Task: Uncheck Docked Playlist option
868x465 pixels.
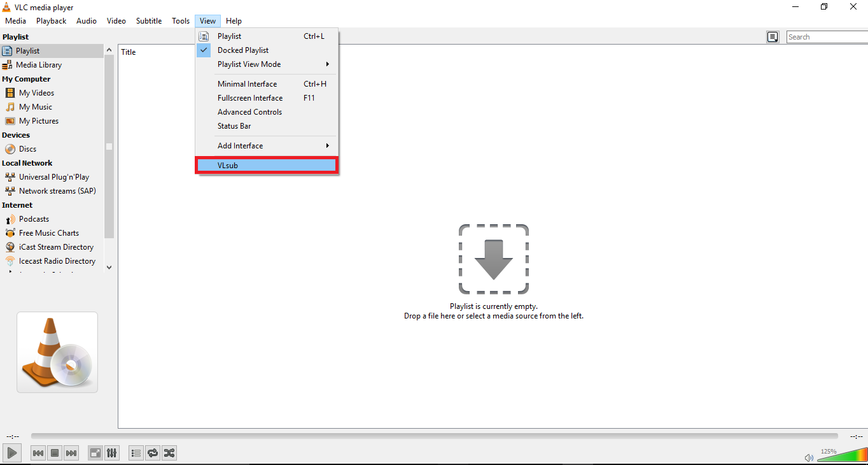Action: (x=267, y=50)
